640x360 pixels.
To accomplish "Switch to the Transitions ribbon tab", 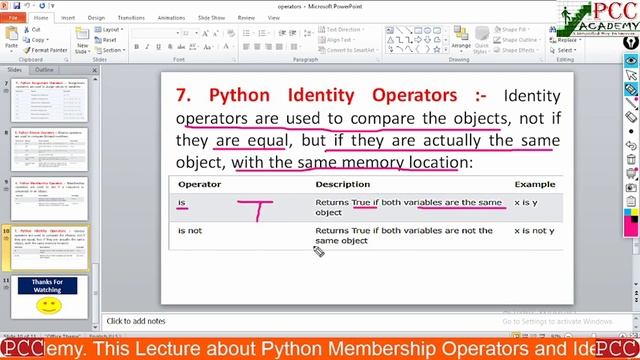I will click(x=131, y=18).
